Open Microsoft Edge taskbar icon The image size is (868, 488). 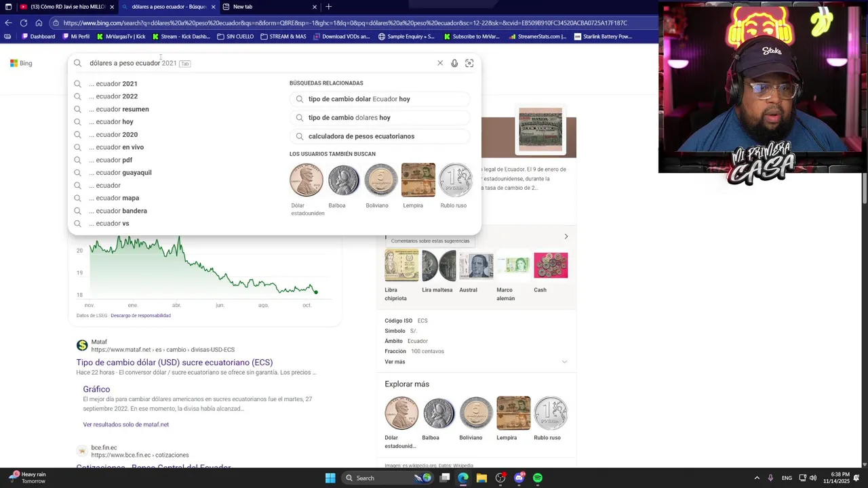[x=463, y=478]
